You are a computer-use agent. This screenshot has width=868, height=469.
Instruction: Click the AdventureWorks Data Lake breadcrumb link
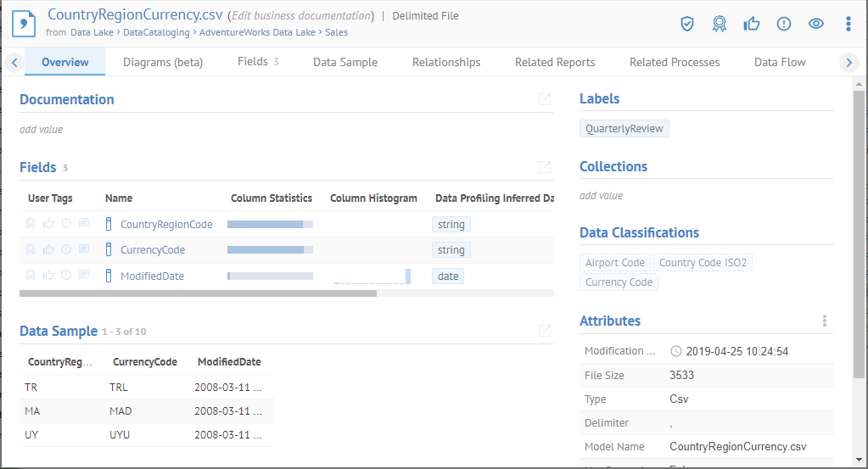(258, 32)
